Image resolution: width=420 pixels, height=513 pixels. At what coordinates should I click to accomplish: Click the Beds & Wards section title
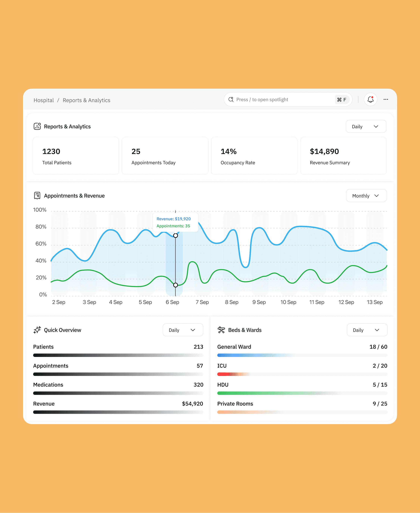point(245,330)
